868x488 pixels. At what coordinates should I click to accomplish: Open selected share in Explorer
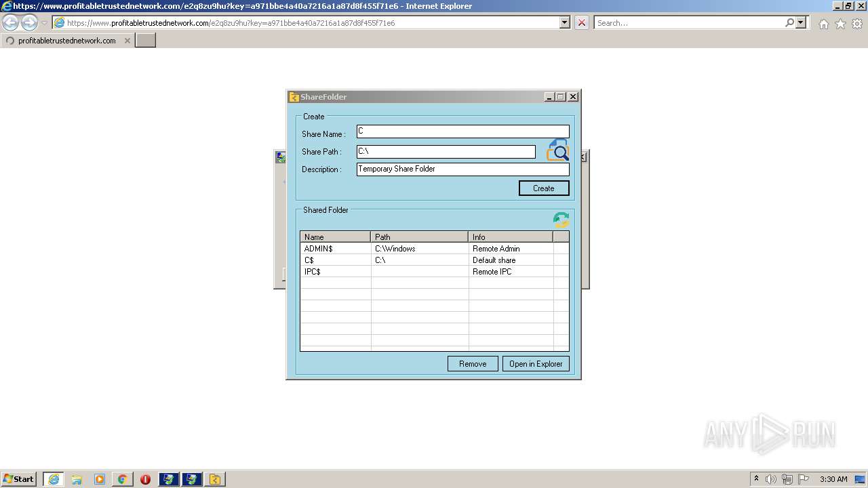[x=536, y=364]
